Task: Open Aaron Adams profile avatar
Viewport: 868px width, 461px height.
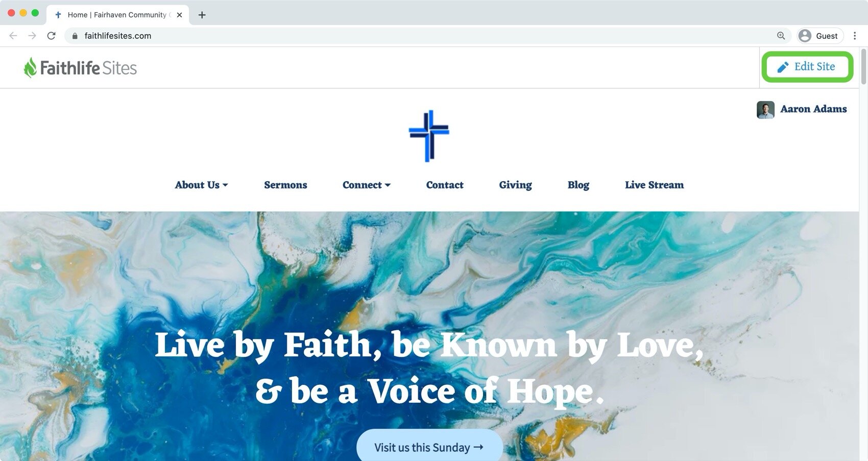Action: click(765, 109)
